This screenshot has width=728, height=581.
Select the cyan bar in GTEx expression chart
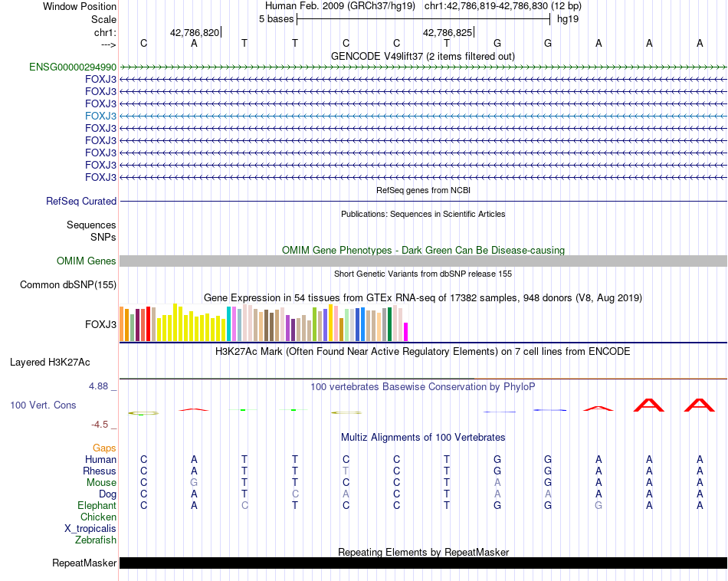coord(229,323)
